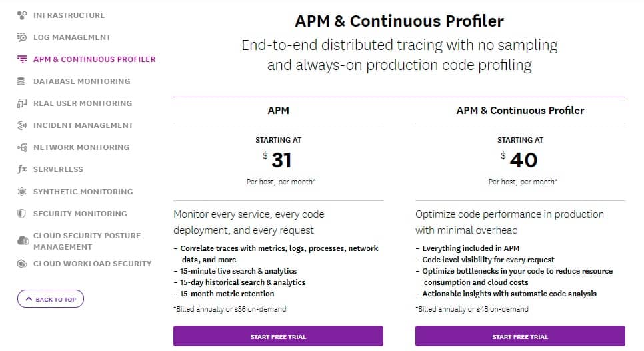
Task: Click the Synthetic Monitoring icon
Action: (x=22, y=192)
